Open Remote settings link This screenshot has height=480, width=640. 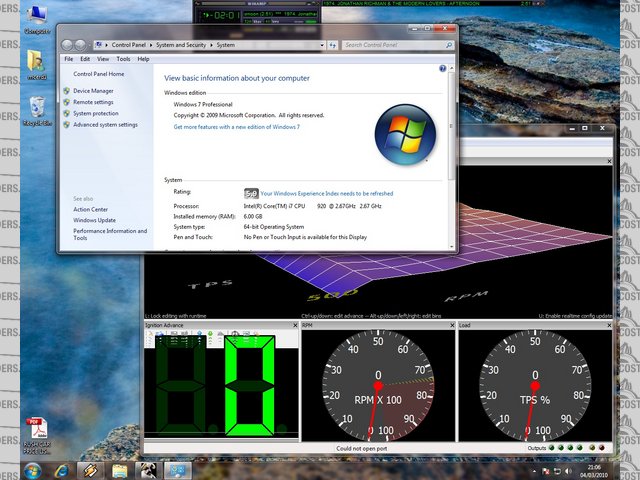(x=93, y=102)
